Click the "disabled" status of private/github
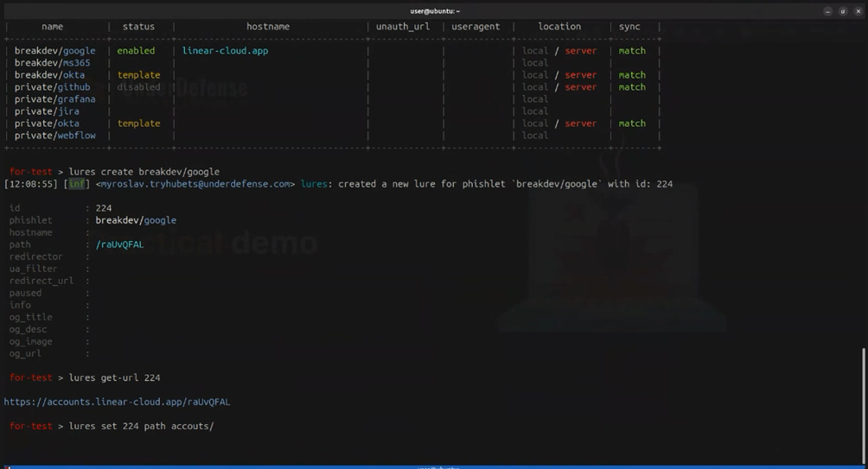This screenshot has height=469, width=868. click(138, 87)
